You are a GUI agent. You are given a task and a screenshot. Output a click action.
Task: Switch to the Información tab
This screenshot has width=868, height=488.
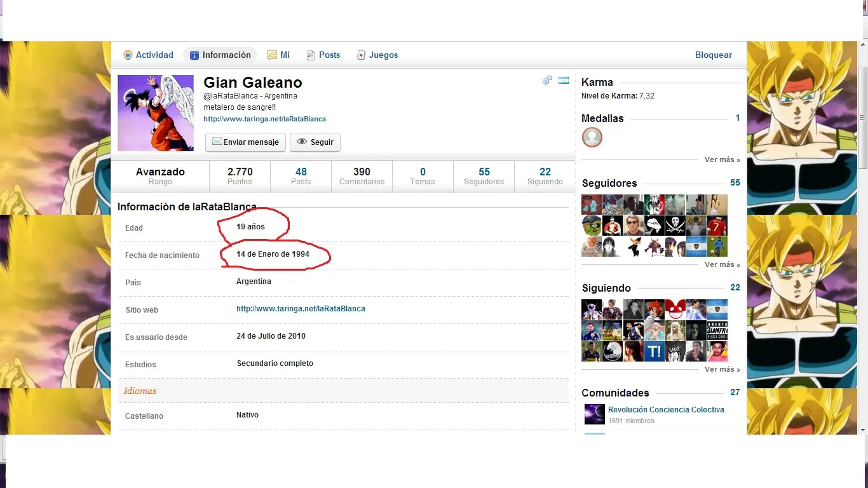(220, 55)
